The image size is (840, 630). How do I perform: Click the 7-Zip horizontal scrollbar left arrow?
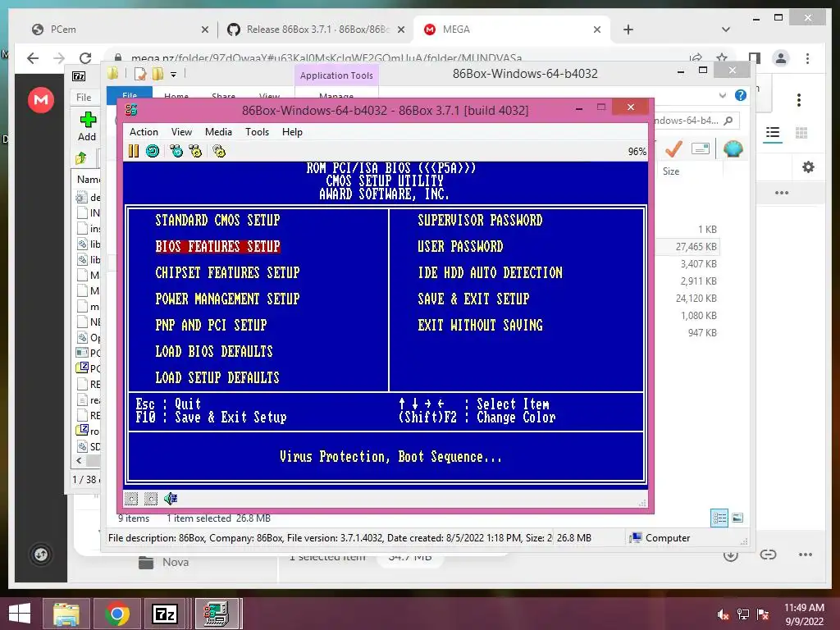click(80, 460)
